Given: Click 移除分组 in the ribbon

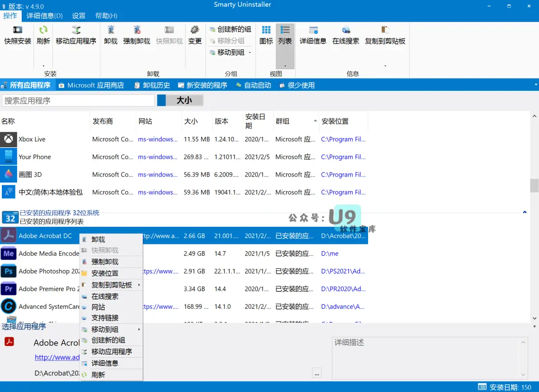Looking at the screenshot, I should coord(227,41).
